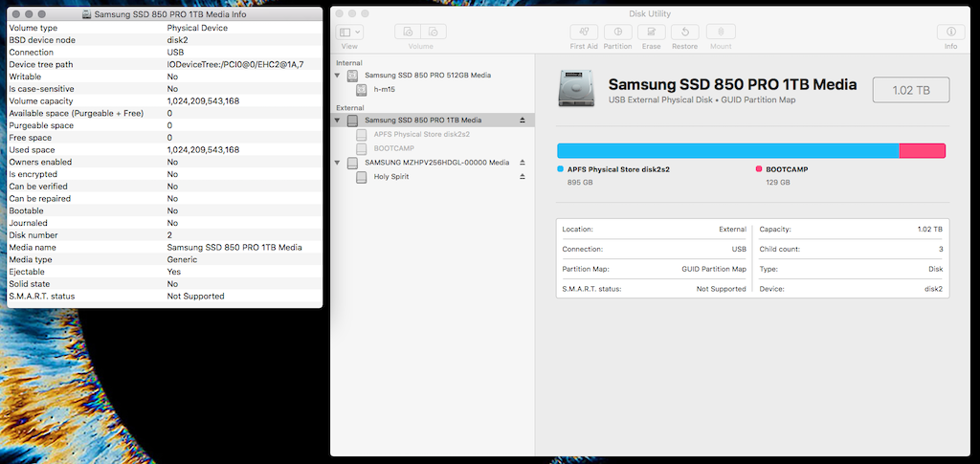980x464 pixels.
Task: Select Samsung SSD 850 PRO 1TB Media in sidebar
Action: 423,120
